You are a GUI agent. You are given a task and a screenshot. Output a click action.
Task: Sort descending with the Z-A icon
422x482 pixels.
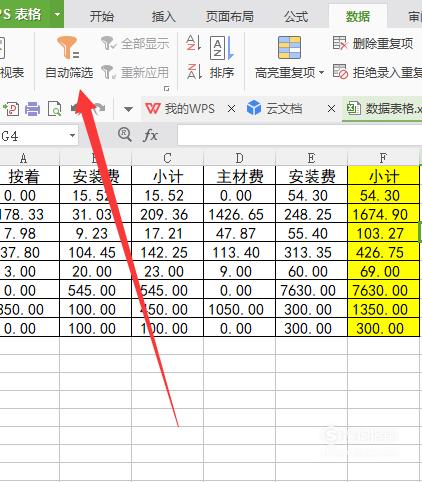(193, 71)
